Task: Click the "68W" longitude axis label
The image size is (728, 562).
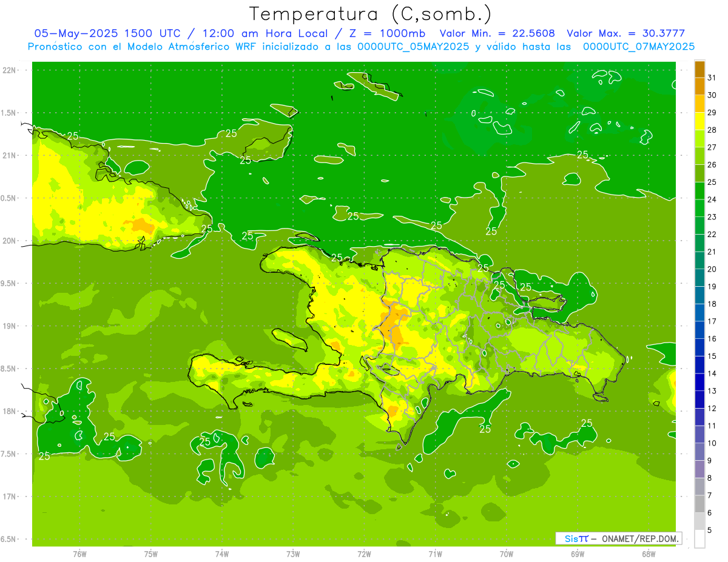Action: click(x=649, y=554)
